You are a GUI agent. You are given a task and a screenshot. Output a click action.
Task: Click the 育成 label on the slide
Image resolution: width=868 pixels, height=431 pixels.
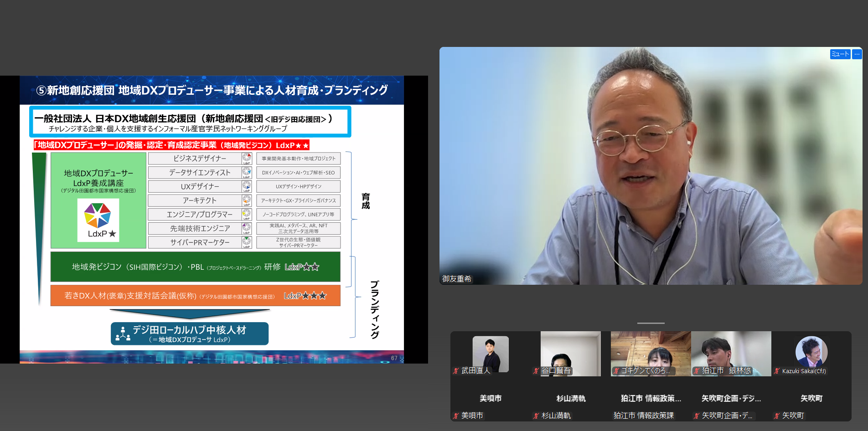point(366,201)
